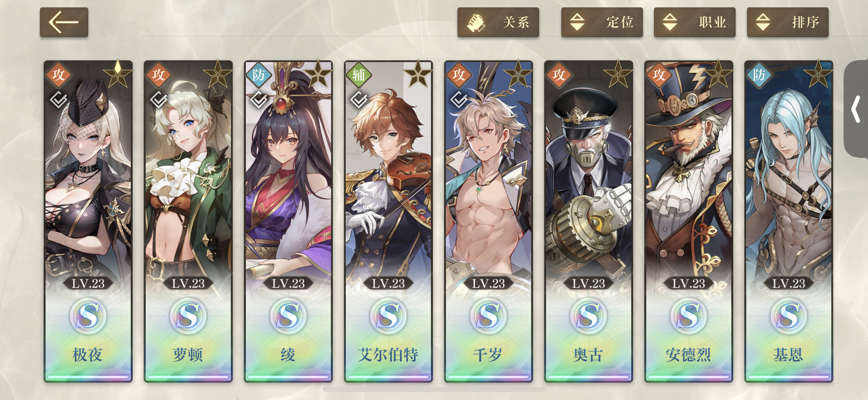Click the horizontal scrollbar below the cards
Screen dimensions: 868x400
point(434,389)
